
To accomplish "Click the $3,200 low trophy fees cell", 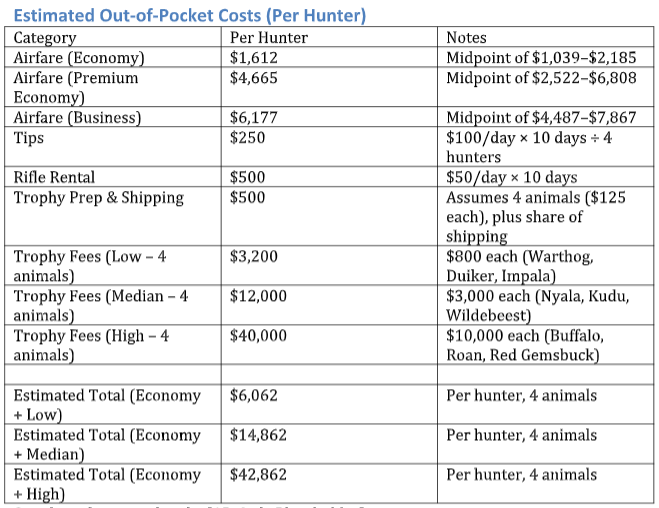I will (x=253, y=257).
